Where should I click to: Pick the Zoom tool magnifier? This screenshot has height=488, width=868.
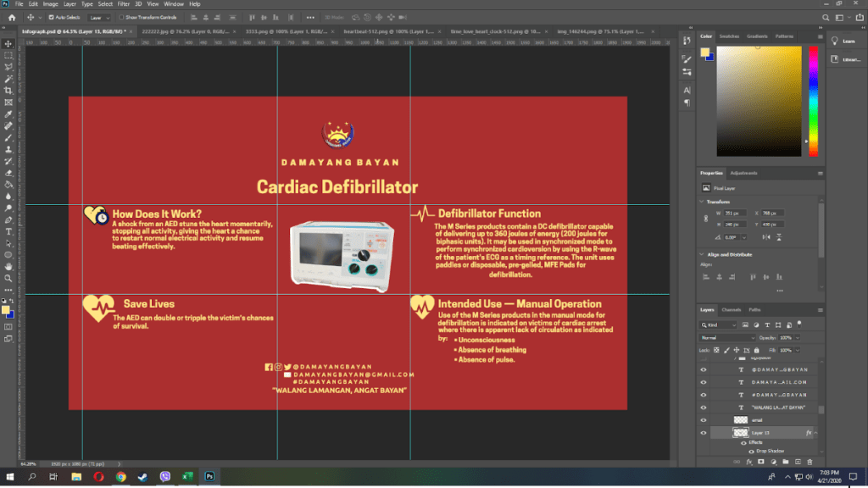click(8, 277)
